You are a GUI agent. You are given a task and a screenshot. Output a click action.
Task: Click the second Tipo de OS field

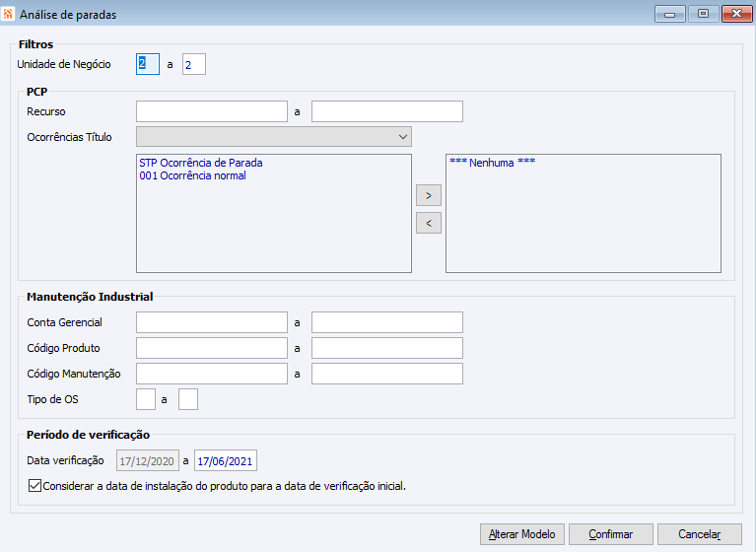[188, 399]
